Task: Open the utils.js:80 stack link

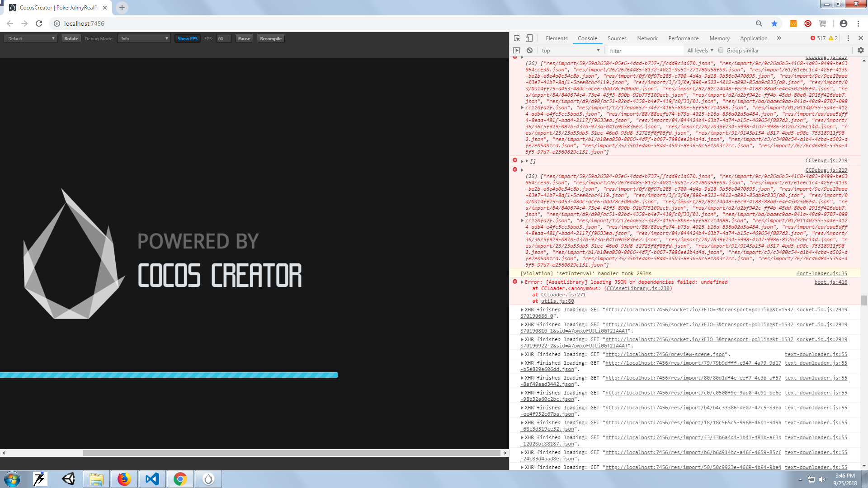Action: (557, 301)
